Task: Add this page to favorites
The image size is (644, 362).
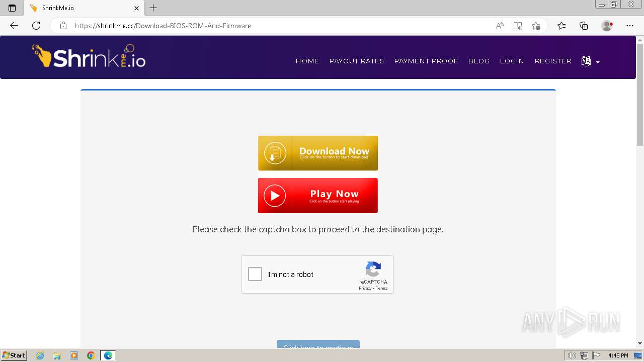Action: pos(536,26)
